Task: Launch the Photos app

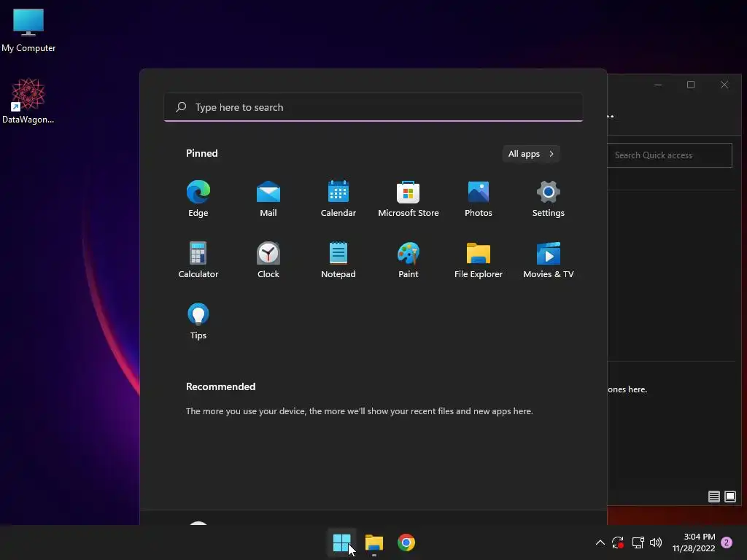Action: click(479, 199)
